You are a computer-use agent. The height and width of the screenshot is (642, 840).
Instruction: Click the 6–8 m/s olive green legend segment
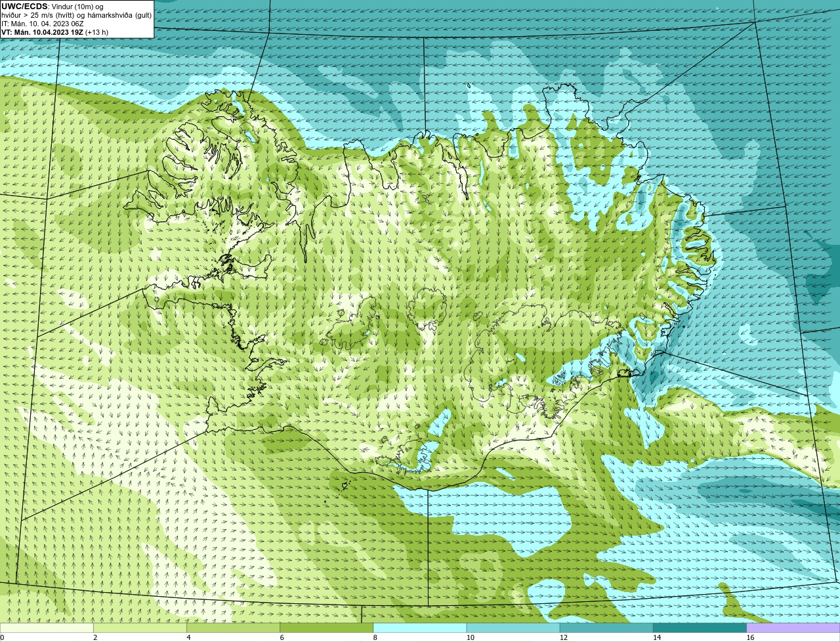pyautogui.click(x=327, y=628)
